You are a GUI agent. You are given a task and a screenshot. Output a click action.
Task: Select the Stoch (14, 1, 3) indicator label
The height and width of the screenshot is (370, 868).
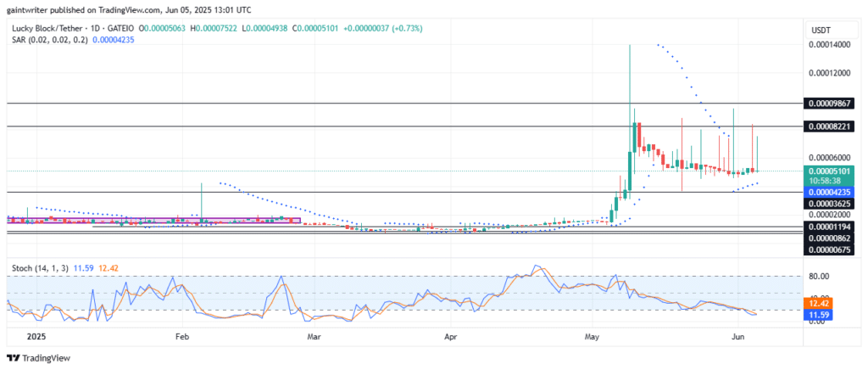pos(40,268)
